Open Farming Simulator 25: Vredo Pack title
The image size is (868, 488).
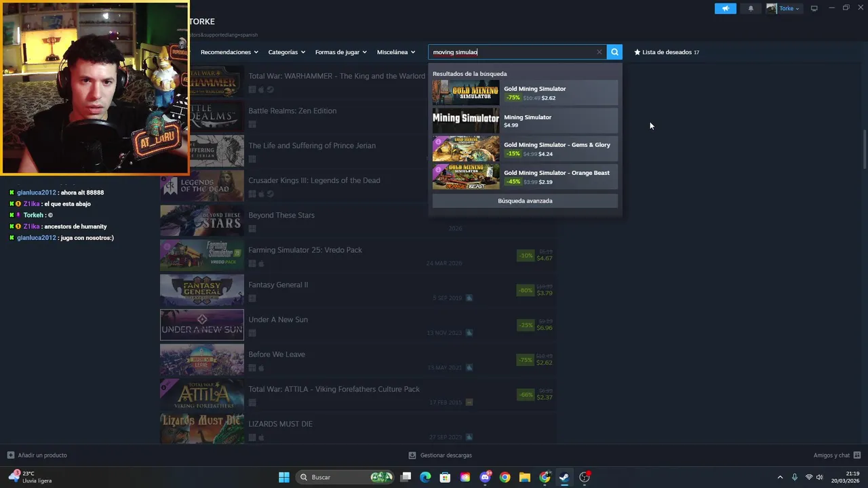click(305, 250)
